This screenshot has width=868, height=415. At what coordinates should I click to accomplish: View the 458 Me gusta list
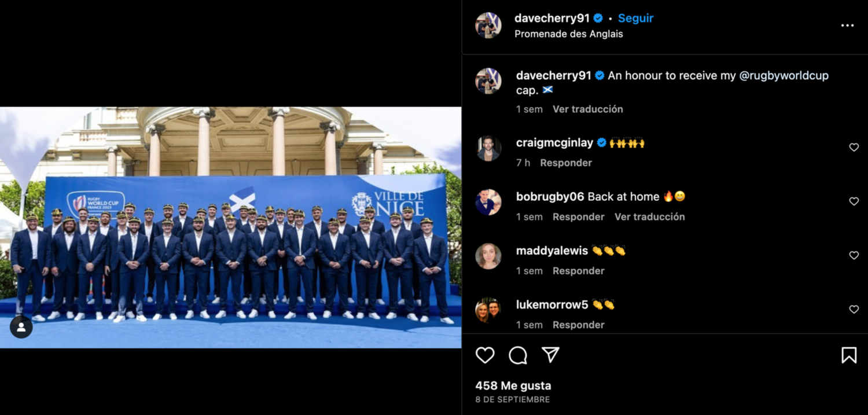pyautogui.click(x=513, y=385)
